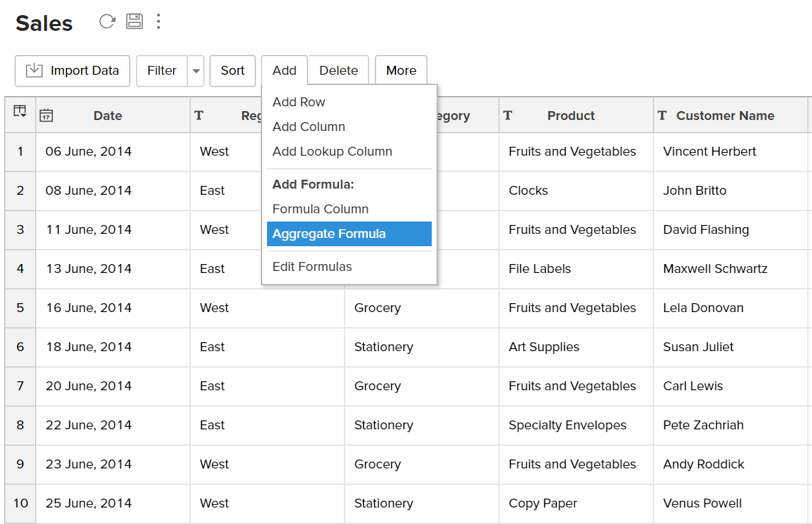Click the Delete button
The height and width of the screenshot is (524, 812).
click(338, 70)
